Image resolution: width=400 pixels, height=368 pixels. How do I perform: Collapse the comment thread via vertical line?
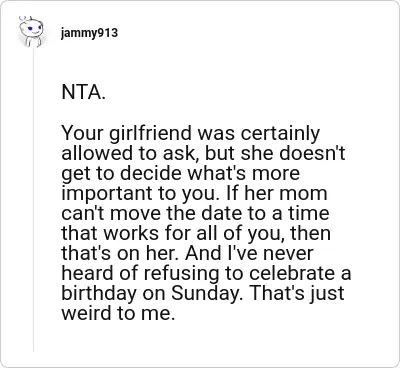click(33, 200)
